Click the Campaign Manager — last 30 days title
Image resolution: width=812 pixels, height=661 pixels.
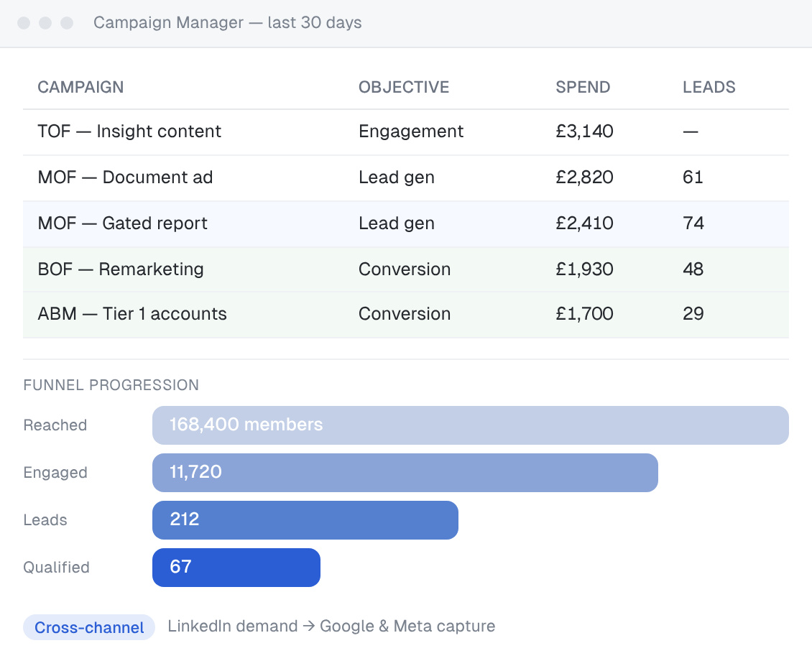[227, 23]
